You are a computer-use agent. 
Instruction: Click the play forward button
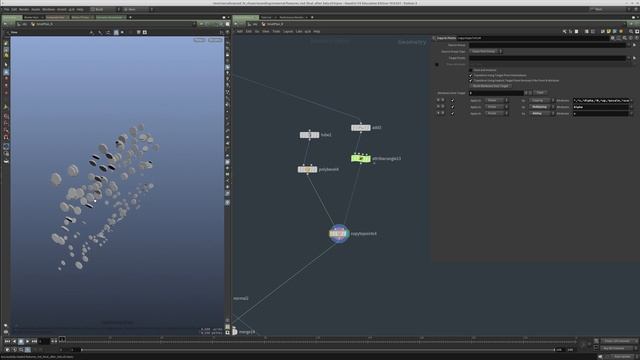(27, 341)
